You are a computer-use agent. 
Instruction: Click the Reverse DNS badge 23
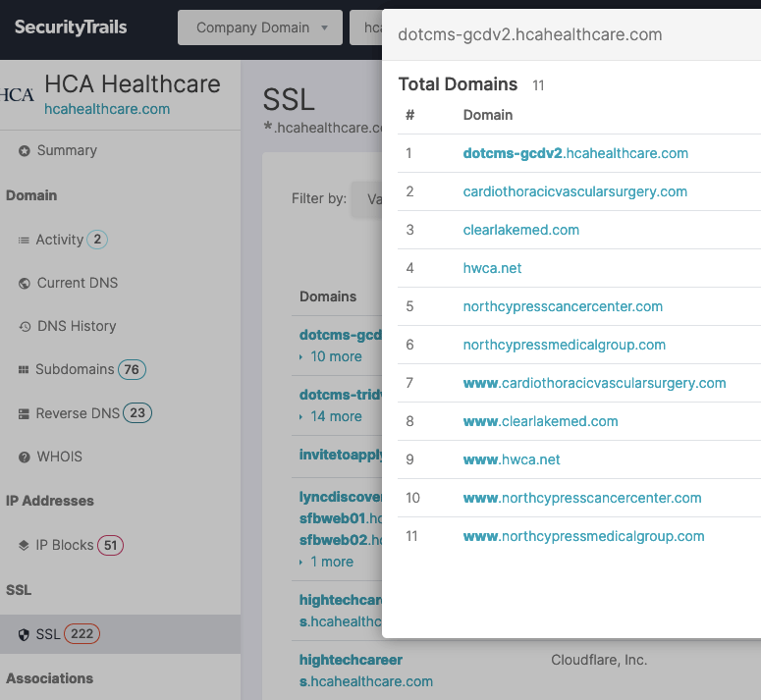point(137,412)
